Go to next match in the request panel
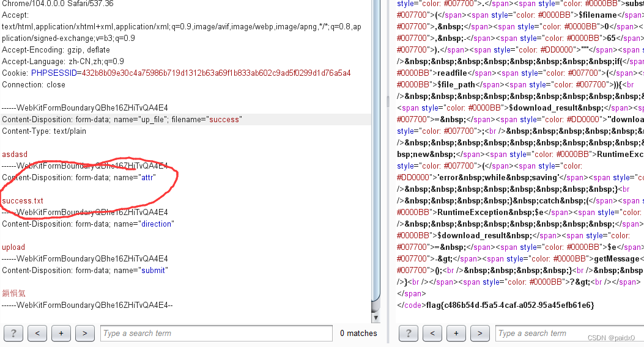The image size is (644, 347). click(85, 333)
